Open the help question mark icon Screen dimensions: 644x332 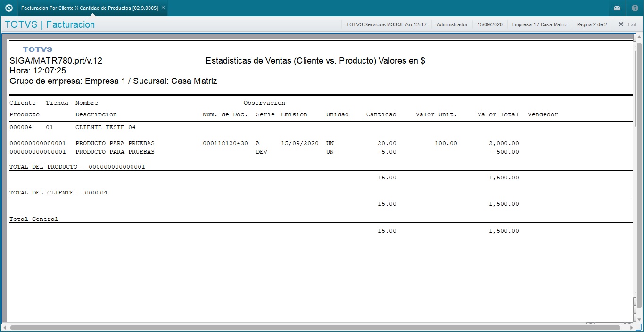click(635, 8)
